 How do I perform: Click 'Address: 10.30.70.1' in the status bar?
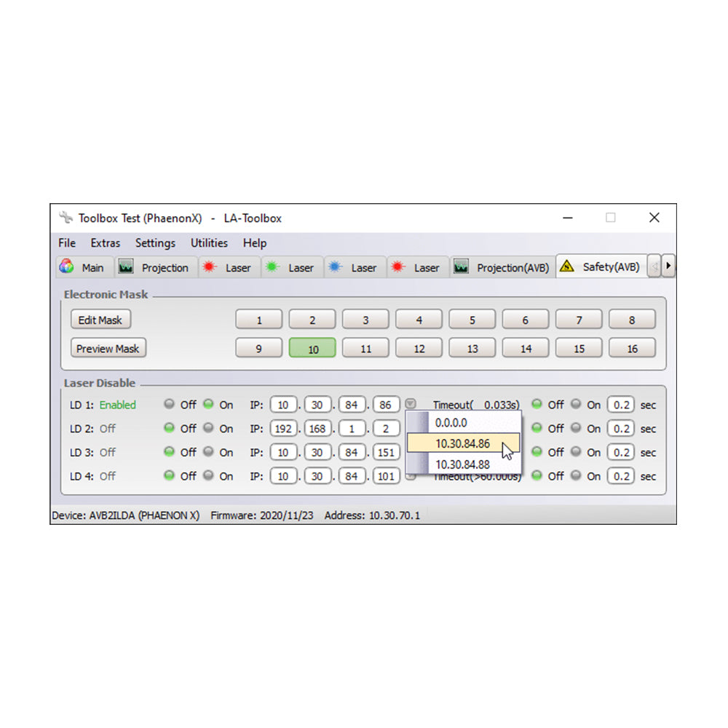[x=372, y=515]
